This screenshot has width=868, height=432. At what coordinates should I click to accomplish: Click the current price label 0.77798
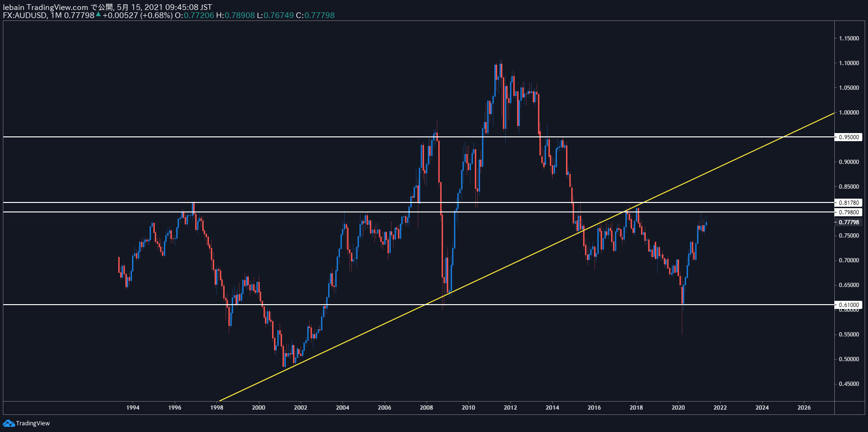coord(849,222)
